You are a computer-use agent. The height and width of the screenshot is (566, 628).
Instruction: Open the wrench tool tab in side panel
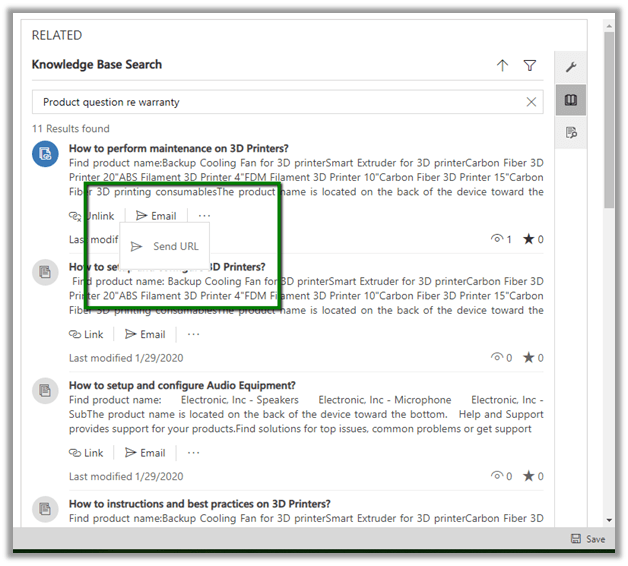(571, 67)
